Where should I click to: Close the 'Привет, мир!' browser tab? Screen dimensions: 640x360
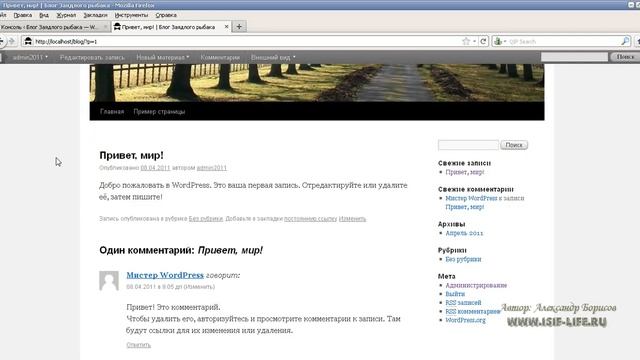tap(227, 27)
